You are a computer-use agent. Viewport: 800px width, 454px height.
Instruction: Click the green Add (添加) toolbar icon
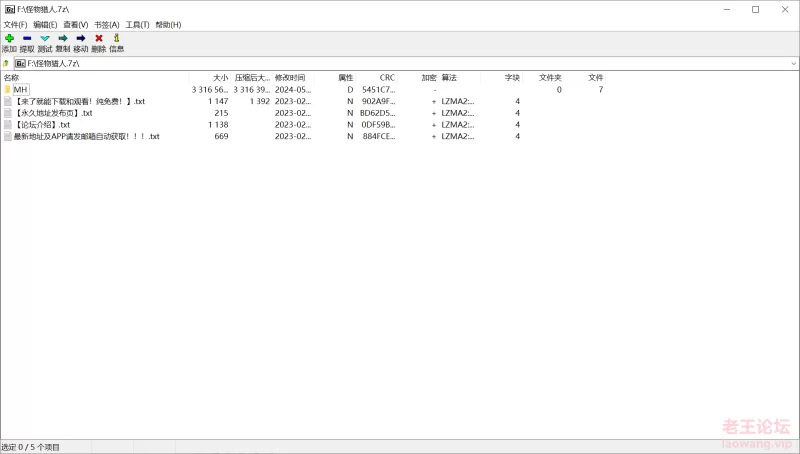click(9, 38)
